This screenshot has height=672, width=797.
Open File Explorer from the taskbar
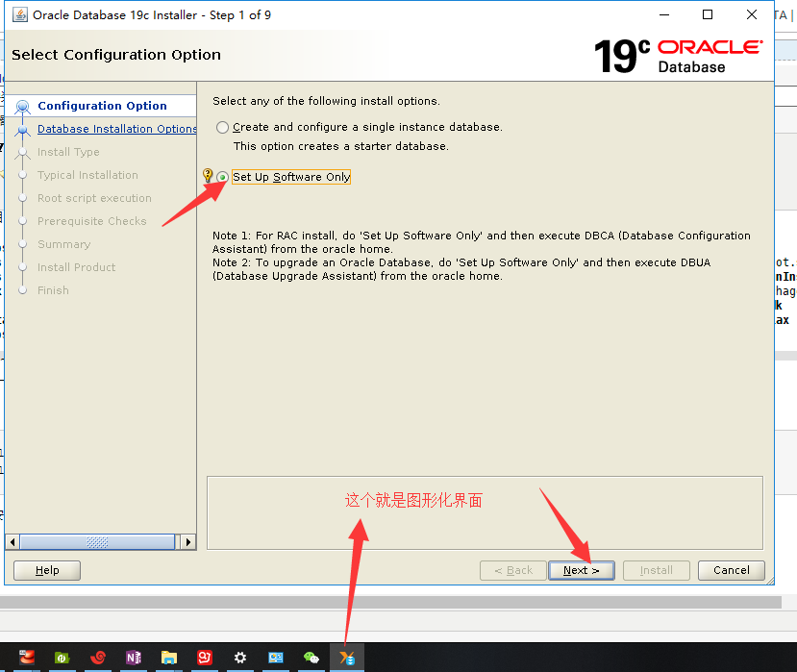169,658
